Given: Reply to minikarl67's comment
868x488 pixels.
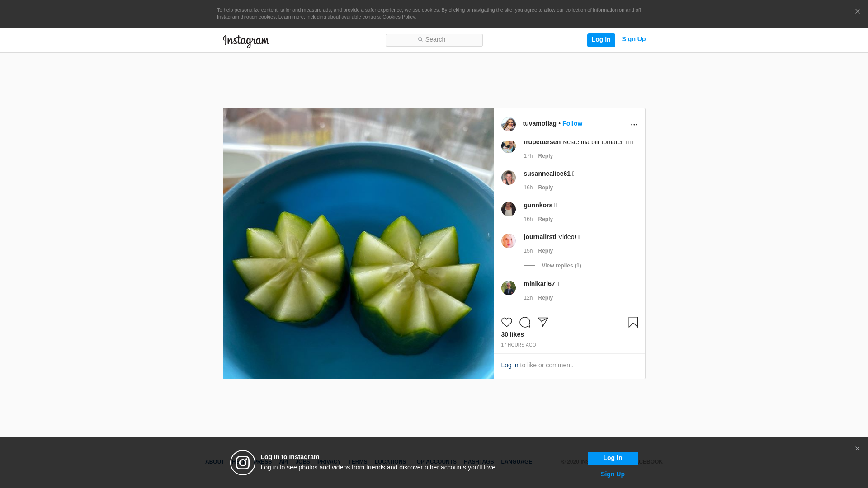Looking at the screenshot, I should coord(545,298).
